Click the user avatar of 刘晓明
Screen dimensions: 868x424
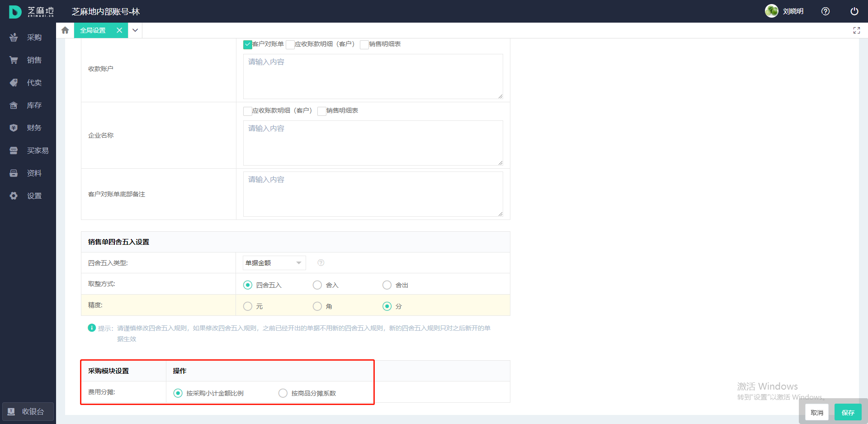click(772, 11)
